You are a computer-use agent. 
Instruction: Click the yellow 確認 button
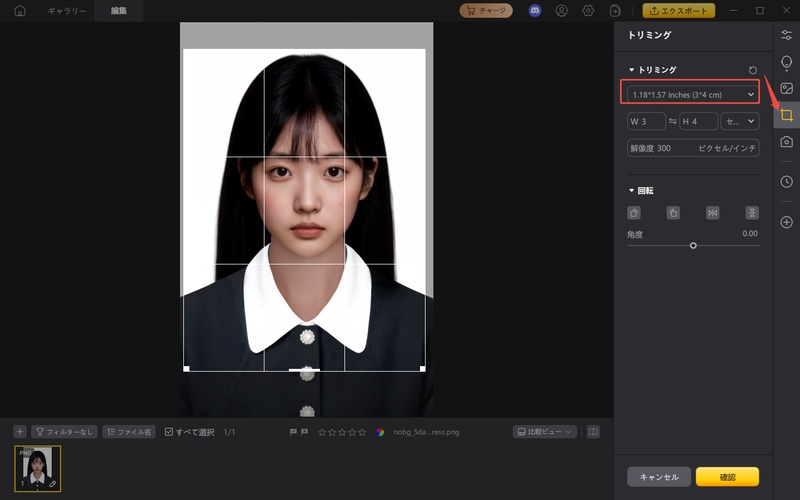[727, 477]
